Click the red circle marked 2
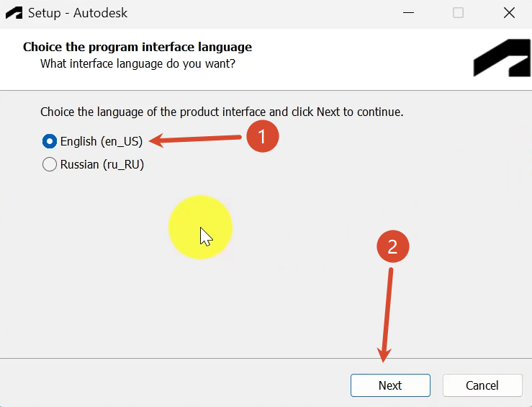The height and width of the screenshot is (407, 532). pos(393,246)
